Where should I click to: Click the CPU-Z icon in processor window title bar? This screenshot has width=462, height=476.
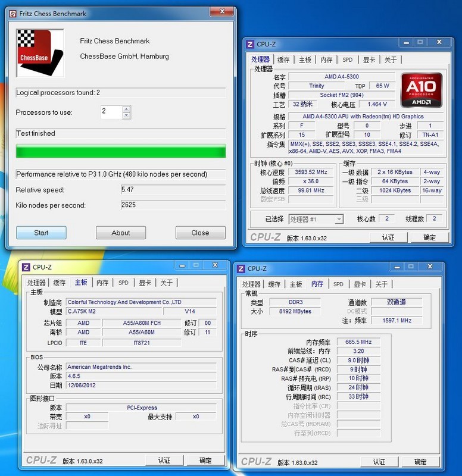[x=250, y=44]
